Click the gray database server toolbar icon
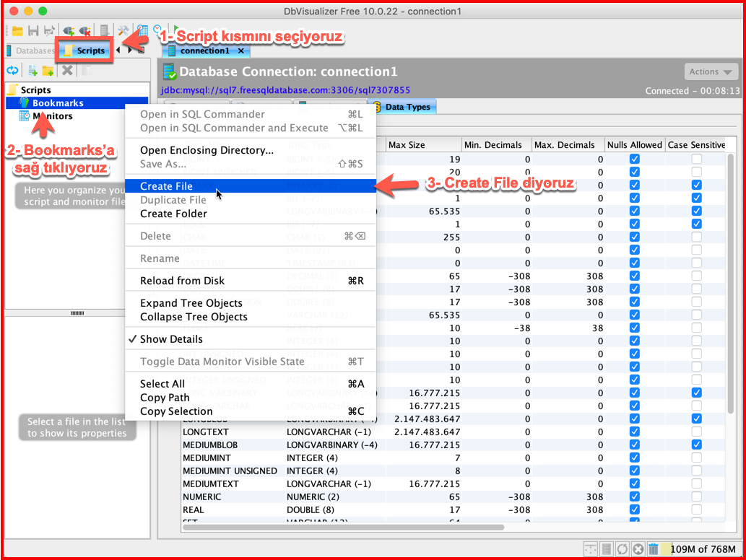Image resolution: width=746 pixels, height=560 pixels. click(x=105, y=31)
